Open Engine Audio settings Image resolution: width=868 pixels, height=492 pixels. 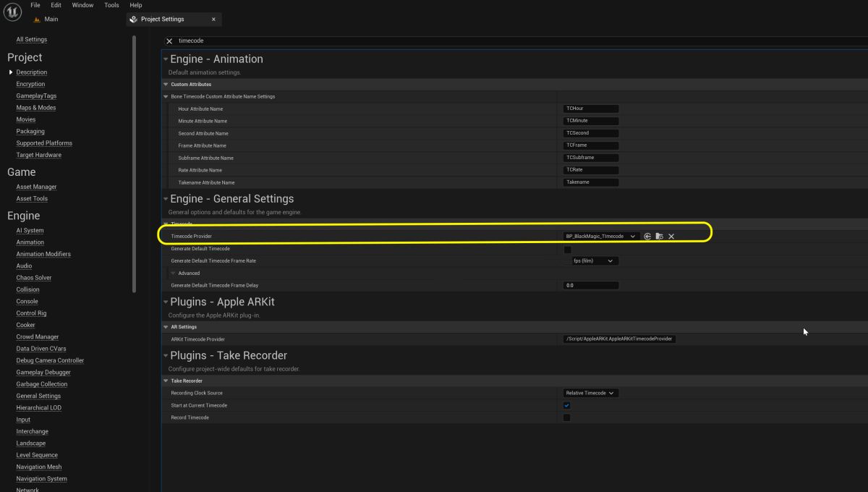(24, 266)
